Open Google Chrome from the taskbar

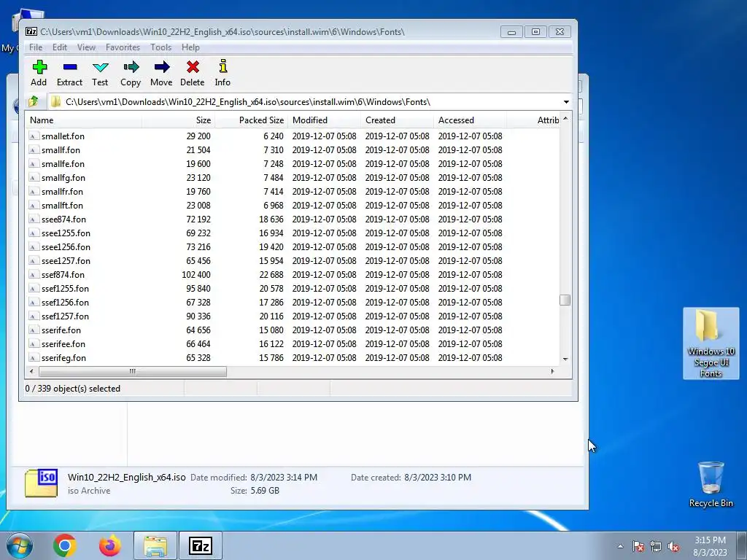[65, 545]
